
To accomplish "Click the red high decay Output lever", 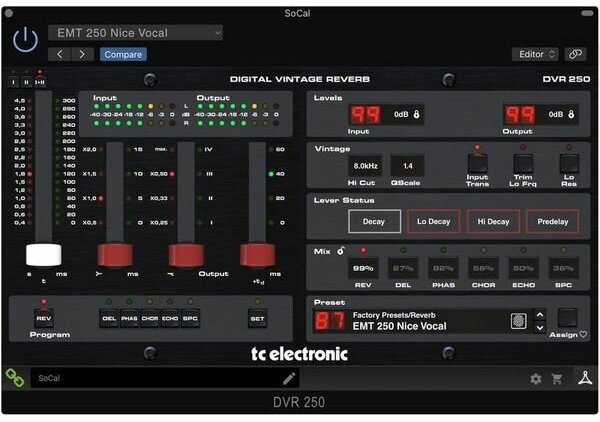I will (x=186, y=254).
